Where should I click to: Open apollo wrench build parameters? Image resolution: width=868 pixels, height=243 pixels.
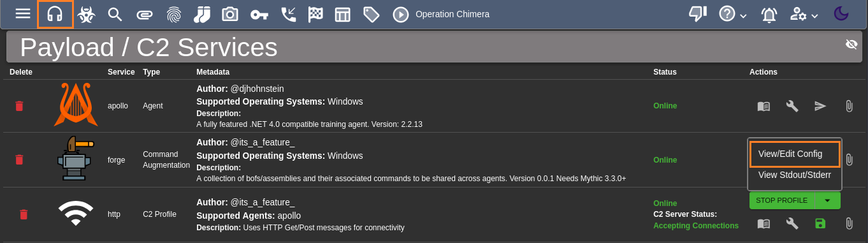(792, 106)
